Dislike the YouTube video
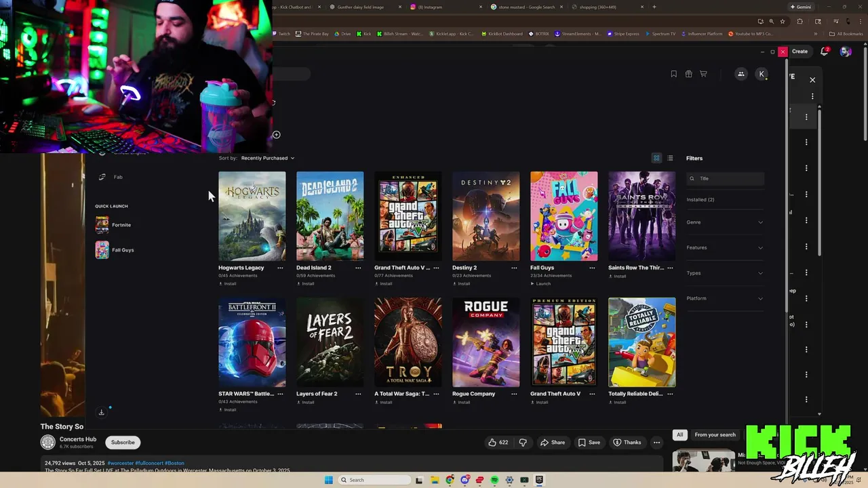This screenshot has width=868, height=488. pos(523,443)
